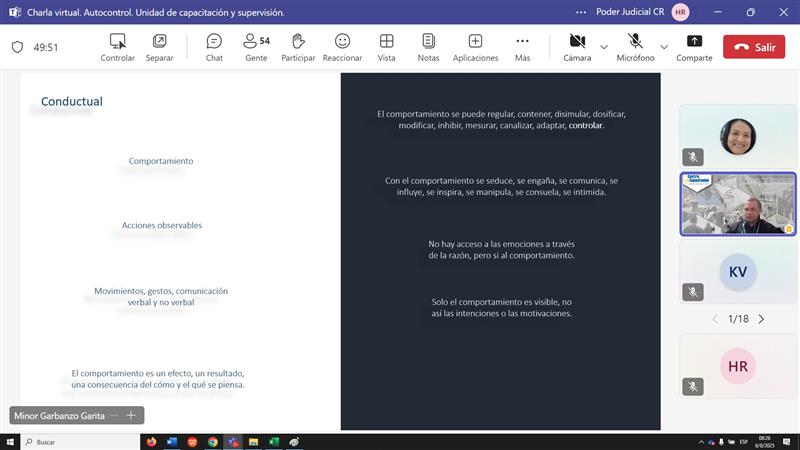
Task: Open meeting Notas
Action: click(428, 47)
